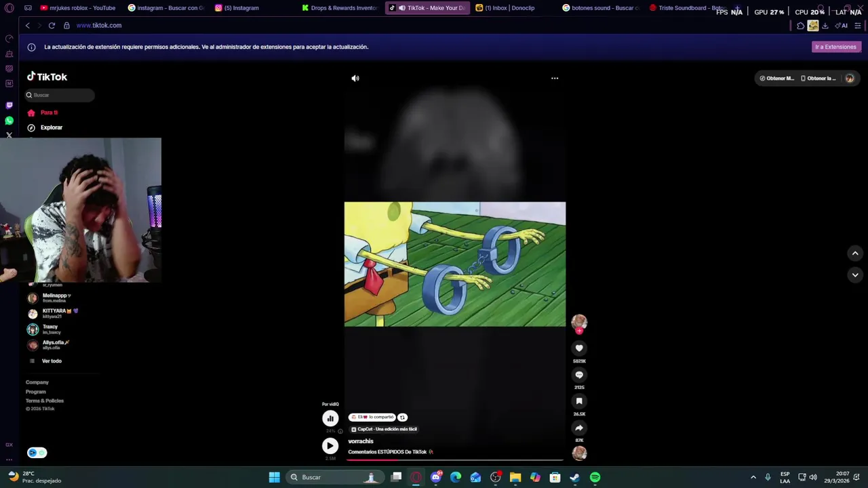Viewport: 868px width, 488px height.
Task: Mute the TikTok video sound
Action: click(x=355, y=79)
